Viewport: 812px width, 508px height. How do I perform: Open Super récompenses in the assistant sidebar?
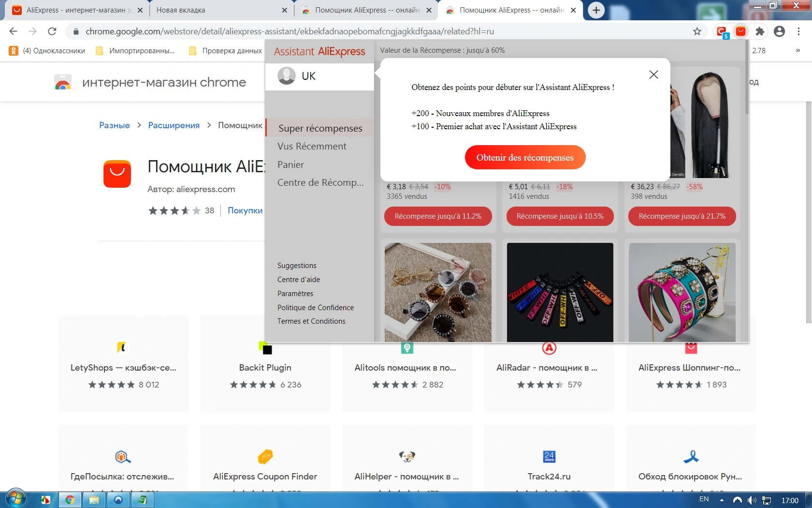[320, 128]
